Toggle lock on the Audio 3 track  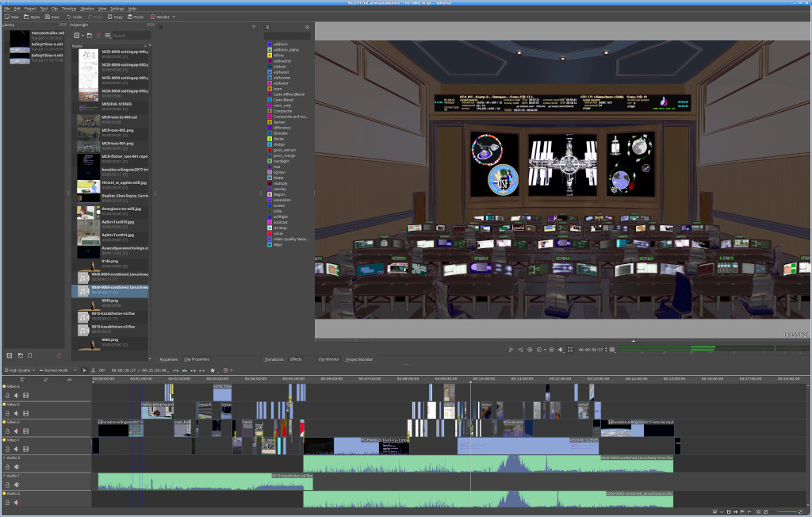click(7, 468)
